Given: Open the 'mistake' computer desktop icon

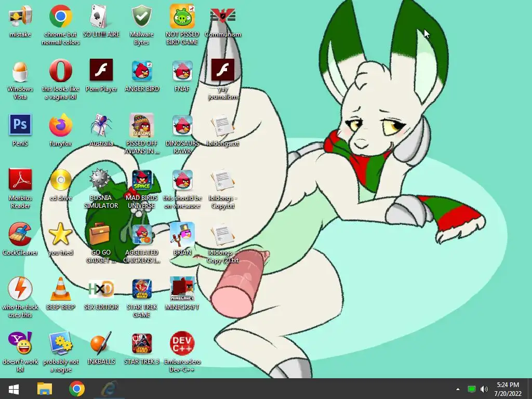Looking at the screenshot, I should tap(20, 16).
